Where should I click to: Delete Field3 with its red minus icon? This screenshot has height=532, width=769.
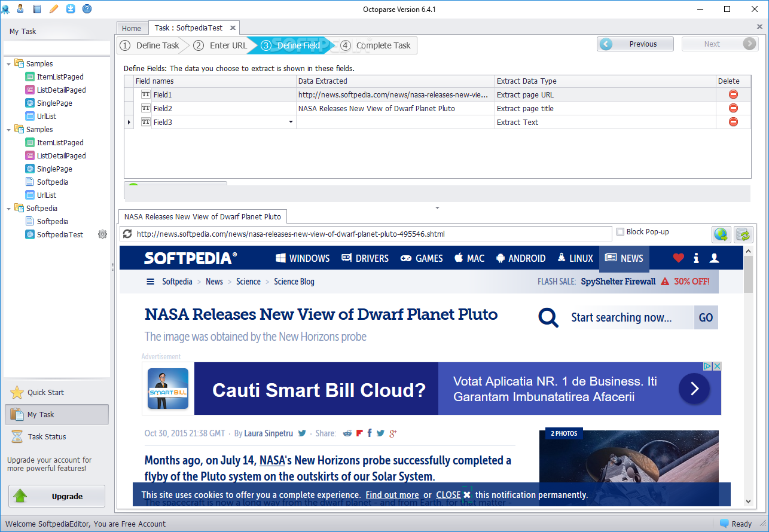point(733,122)
